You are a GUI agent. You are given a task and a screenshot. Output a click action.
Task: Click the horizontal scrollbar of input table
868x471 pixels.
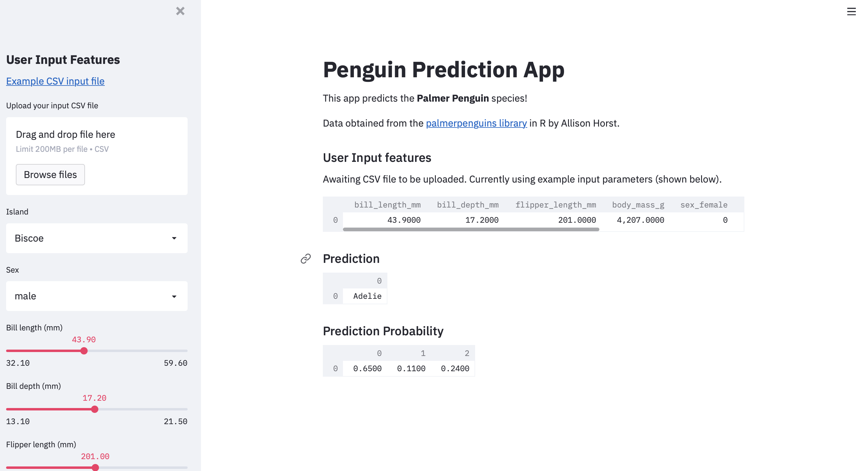[471, 229]
